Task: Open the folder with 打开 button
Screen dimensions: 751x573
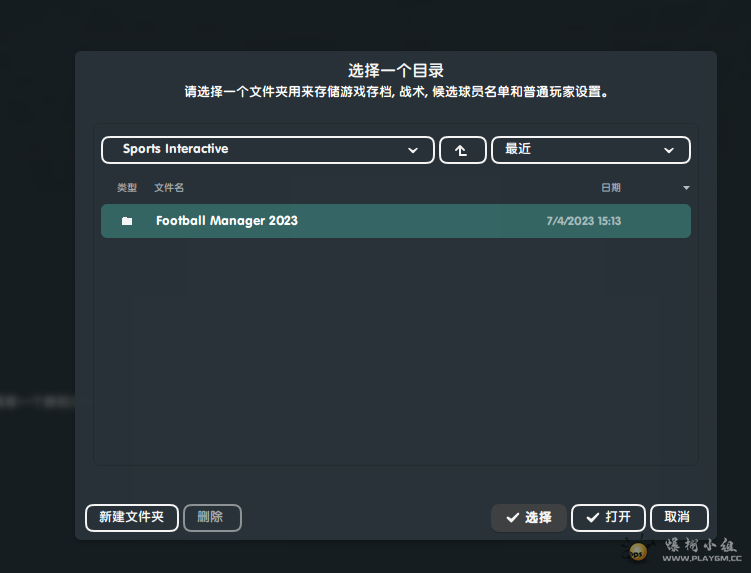Action: pos(608,517)
